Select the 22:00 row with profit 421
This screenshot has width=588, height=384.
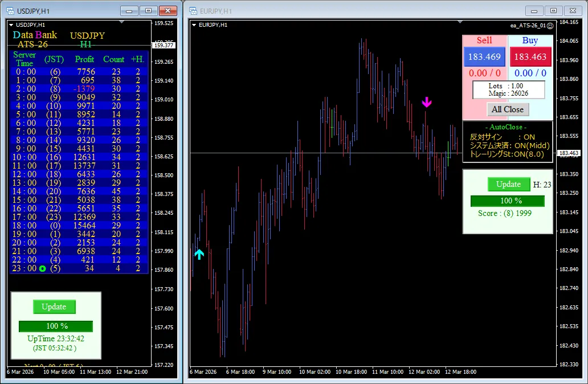click(x=79, y=260)
